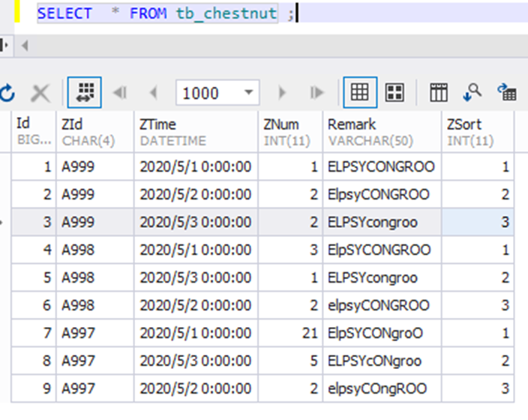Click the ZNum column header
Viewport: 528px width, 420px height.
point(290,132)
